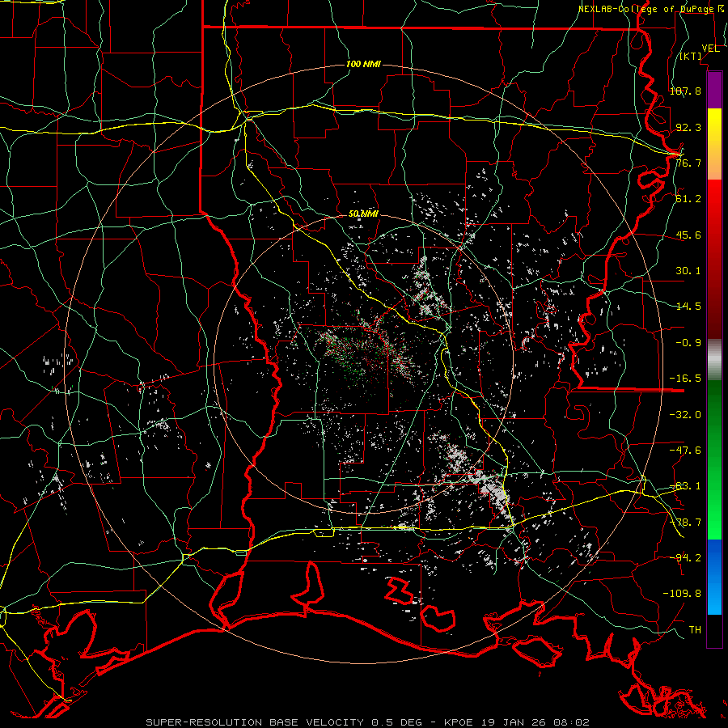
Task: Select the -94.2 velocity scale value
Action: (685, 557)
